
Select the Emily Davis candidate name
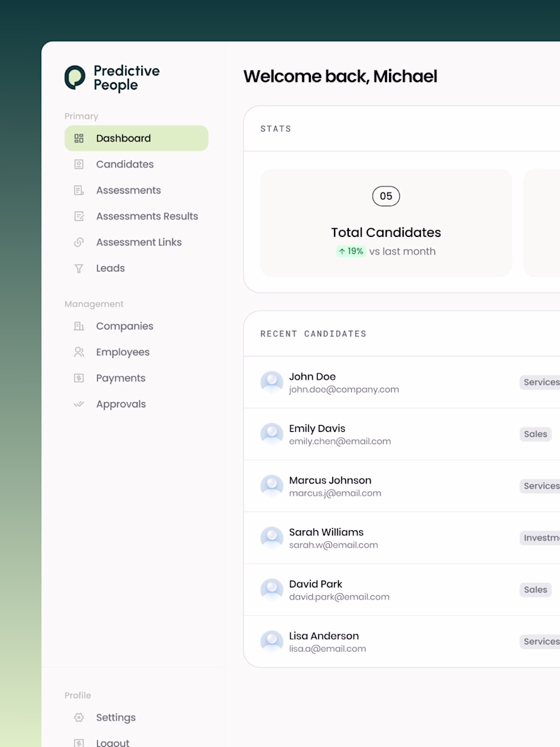[317, 429]
